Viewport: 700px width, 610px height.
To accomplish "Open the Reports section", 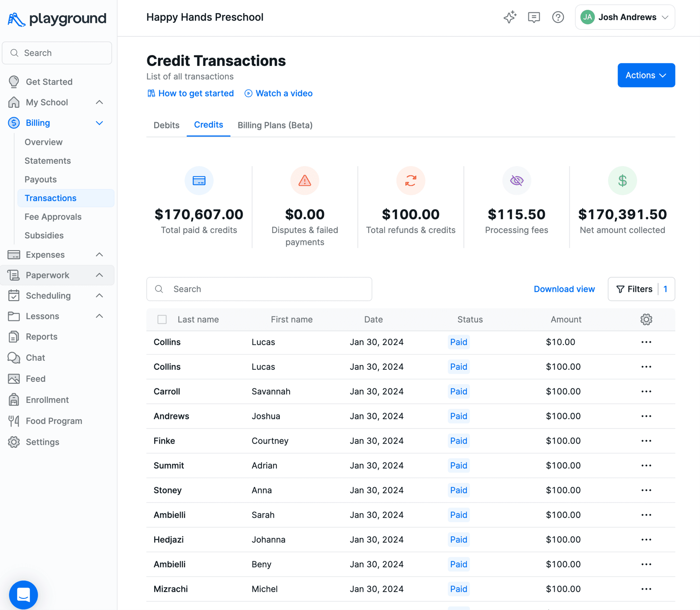I will 42,336.
